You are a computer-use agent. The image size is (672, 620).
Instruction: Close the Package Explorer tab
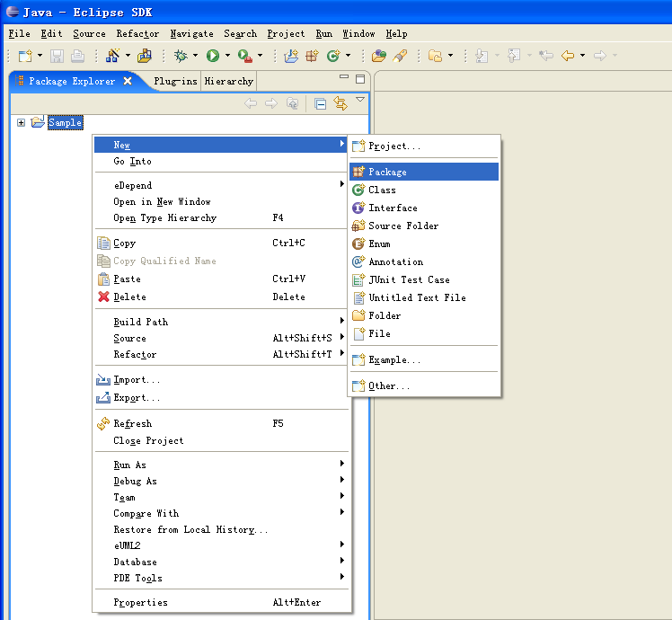coord(128,81)
